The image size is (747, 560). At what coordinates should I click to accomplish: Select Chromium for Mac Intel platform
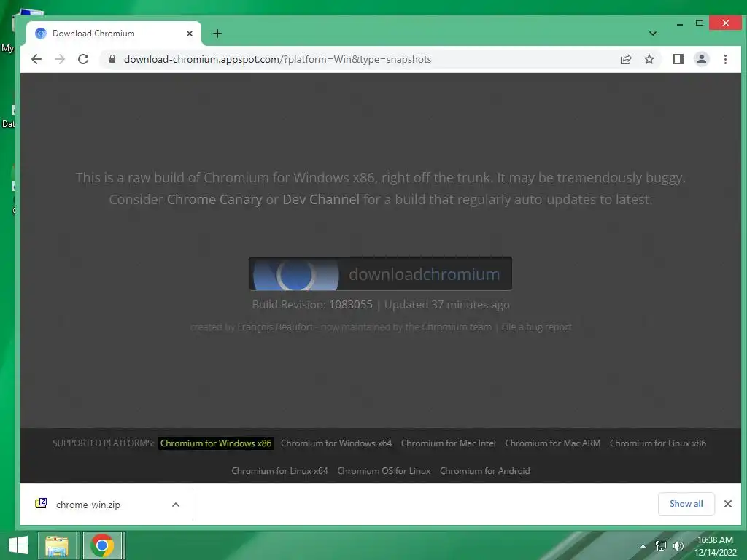449,443
